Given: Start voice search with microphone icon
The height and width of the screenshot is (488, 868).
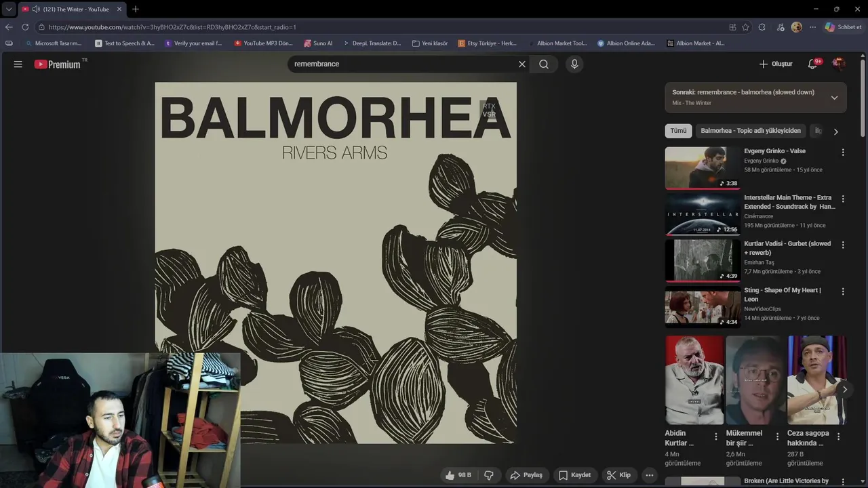Looking at the screenshot, I should click(x=574, y=64).
